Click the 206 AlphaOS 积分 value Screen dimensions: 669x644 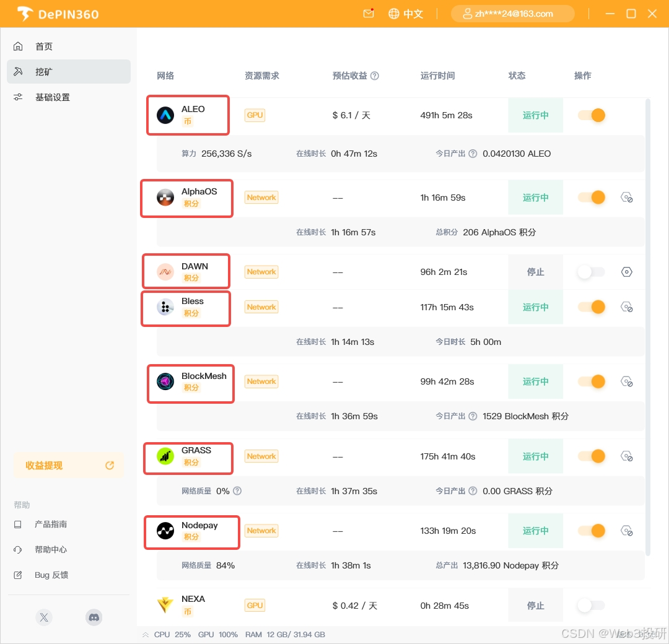coord(500,232)
